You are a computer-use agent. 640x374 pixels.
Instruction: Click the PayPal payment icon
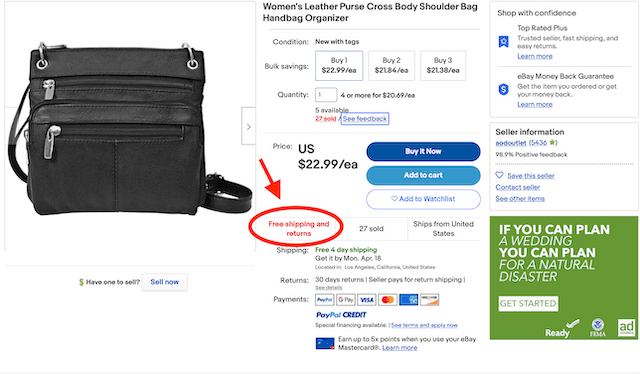(x=324, y=300)
